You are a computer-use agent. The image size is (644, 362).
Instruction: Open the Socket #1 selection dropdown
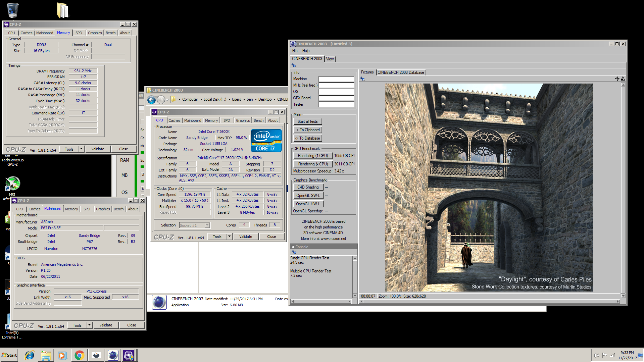click(207, 225)
